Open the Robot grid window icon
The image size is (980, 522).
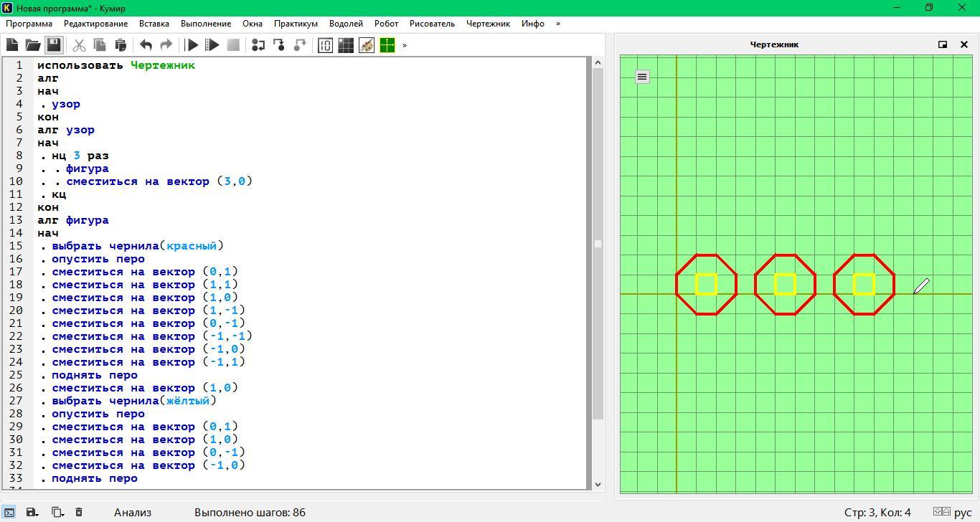[x=346, y=45]
